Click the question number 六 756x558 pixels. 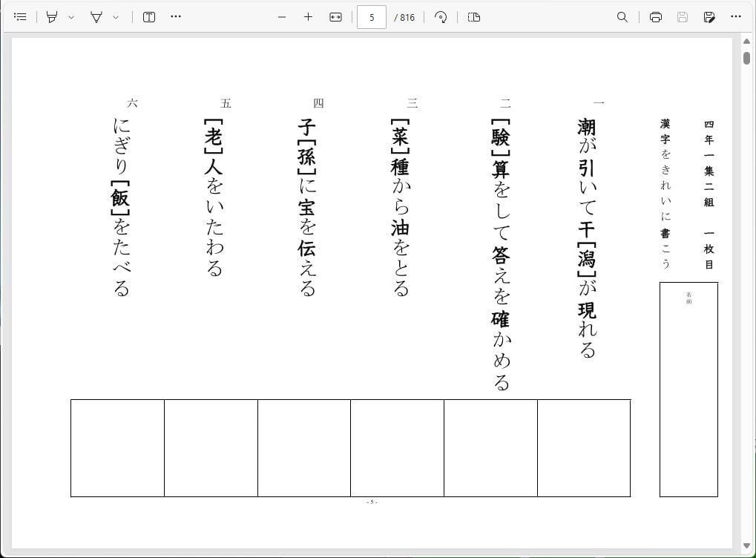point(132,102)
